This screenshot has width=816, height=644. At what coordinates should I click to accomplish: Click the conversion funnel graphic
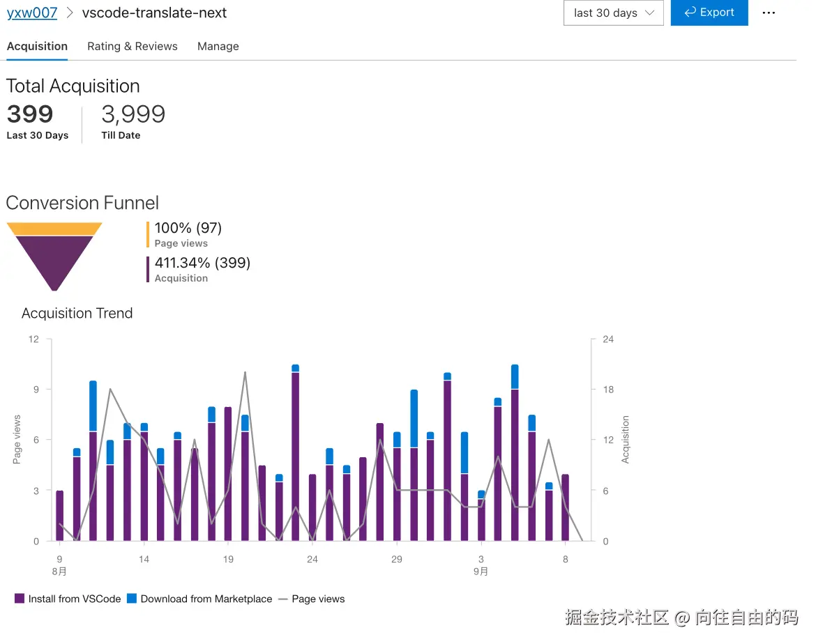click(54, 254)
